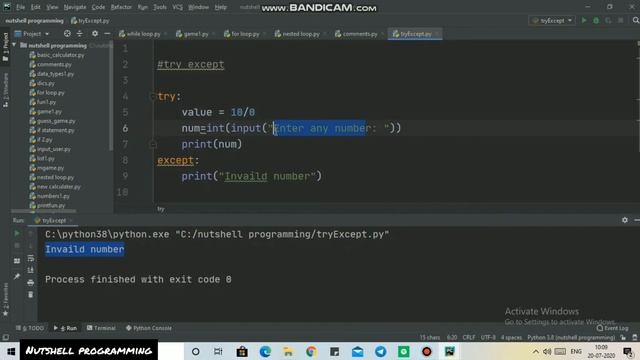The image size is (640, 360).
Task: Open numbers1.py in the project tree
Action: coord(53,196)
